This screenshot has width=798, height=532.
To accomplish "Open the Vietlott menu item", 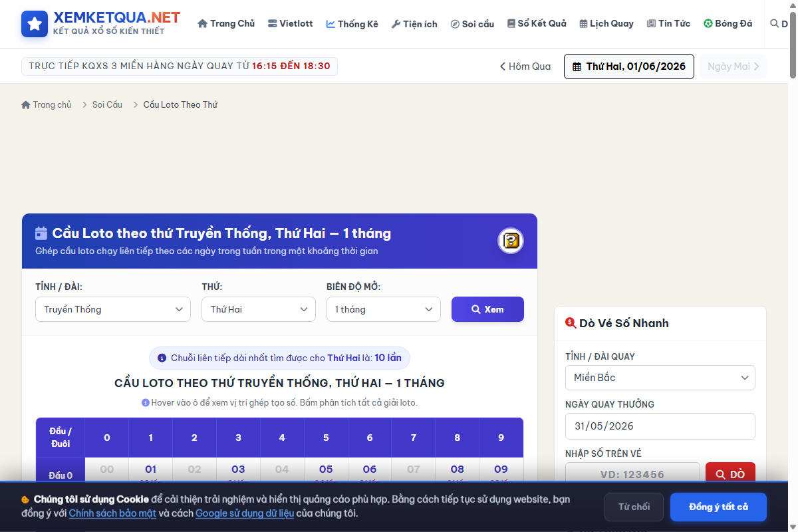I will pos(290,24).
